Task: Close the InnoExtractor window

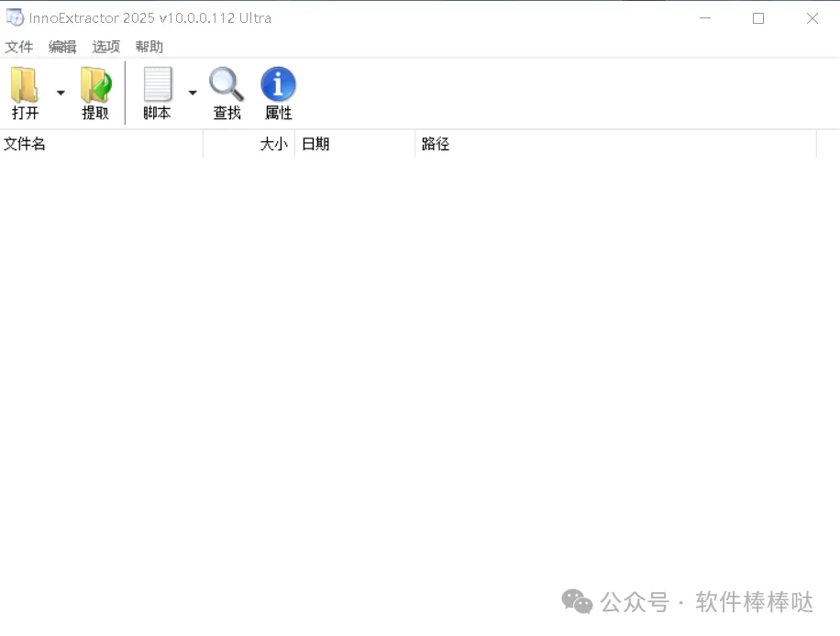Action: tap(812, 18)
